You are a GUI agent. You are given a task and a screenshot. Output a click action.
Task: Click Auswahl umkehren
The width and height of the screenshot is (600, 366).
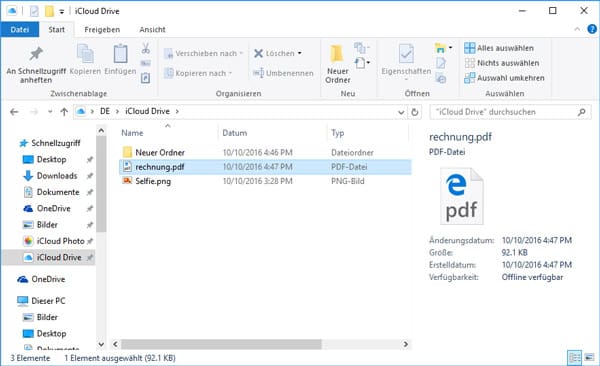[504, 78]
